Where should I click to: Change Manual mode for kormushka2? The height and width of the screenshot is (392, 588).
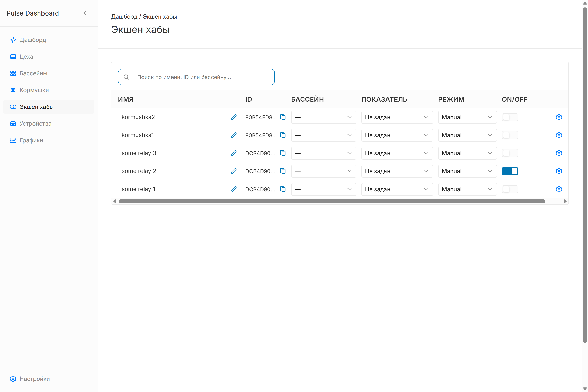click(467, 117)
